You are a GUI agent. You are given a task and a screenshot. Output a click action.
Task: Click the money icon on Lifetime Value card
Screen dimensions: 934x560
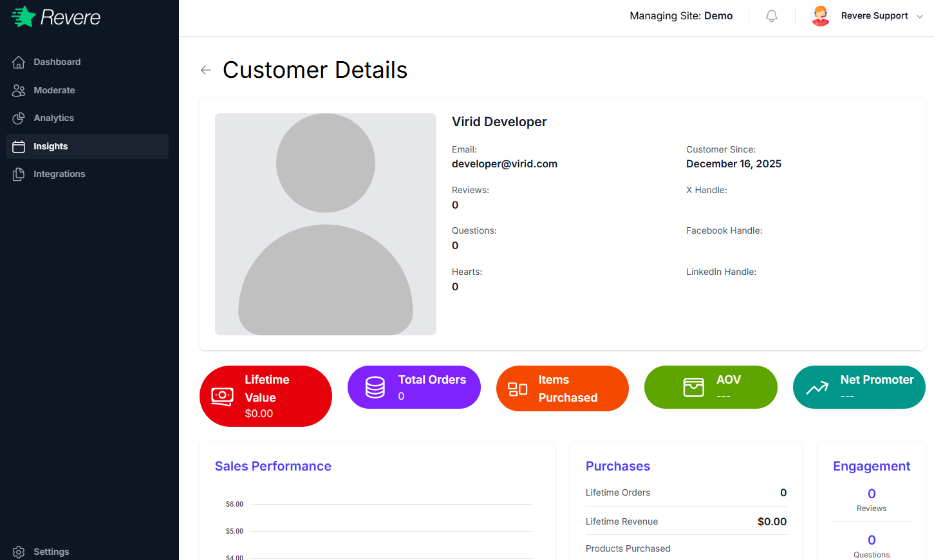(x=222, y=397)
